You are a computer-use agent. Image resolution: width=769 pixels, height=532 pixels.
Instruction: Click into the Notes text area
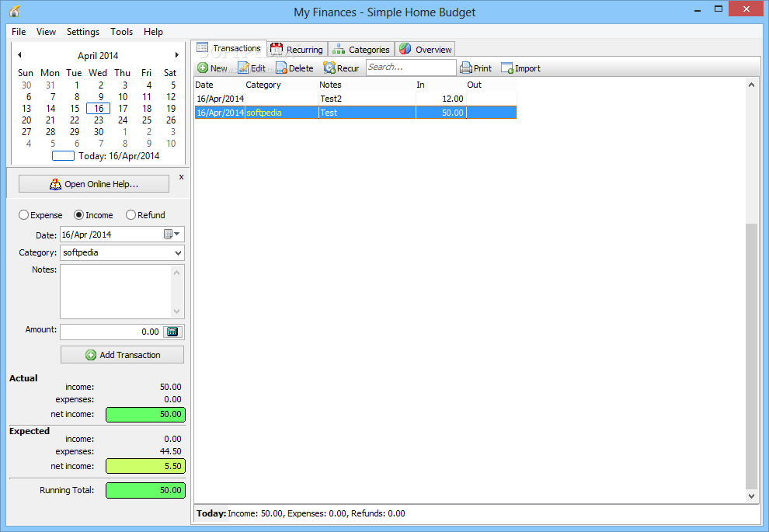(x=116, y=292)
